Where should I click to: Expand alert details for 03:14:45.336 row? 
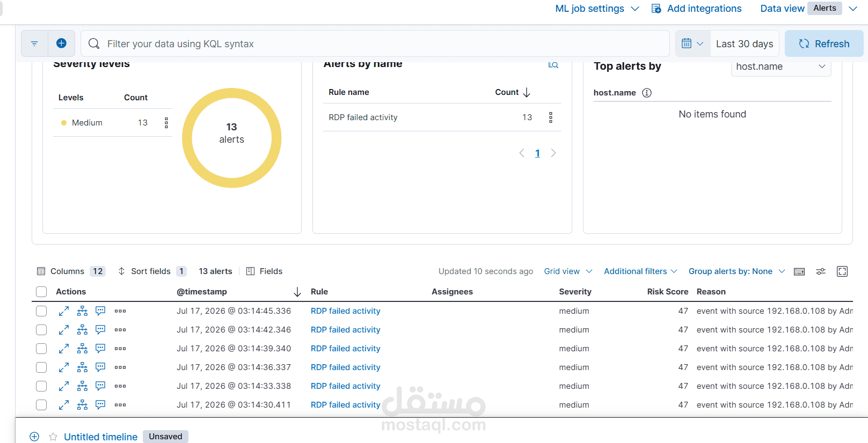click(x=64, y=311)
